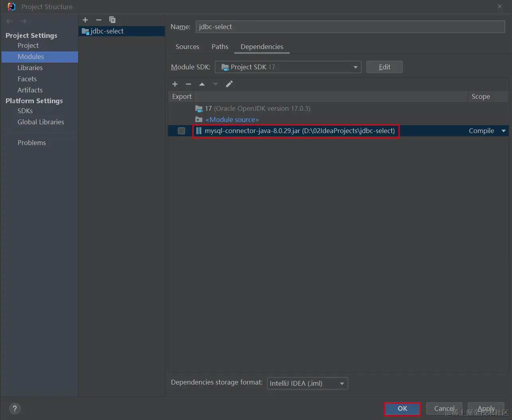
Task: Move dependency down arrow
Action: pos(216,84)
